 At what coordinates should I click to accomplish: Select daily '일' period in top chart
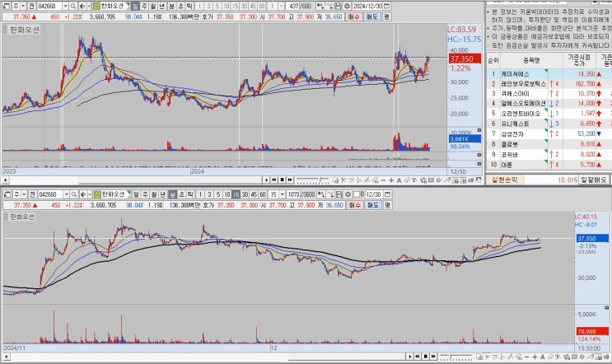(134, 6)
